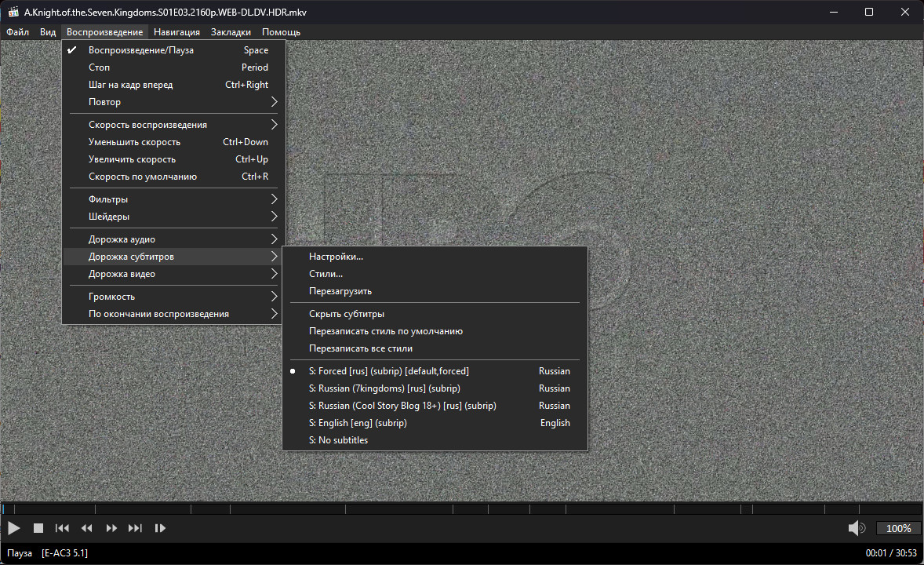Open the Закладки menu in menu bar
924x565 pixels.
coord(231,32)
